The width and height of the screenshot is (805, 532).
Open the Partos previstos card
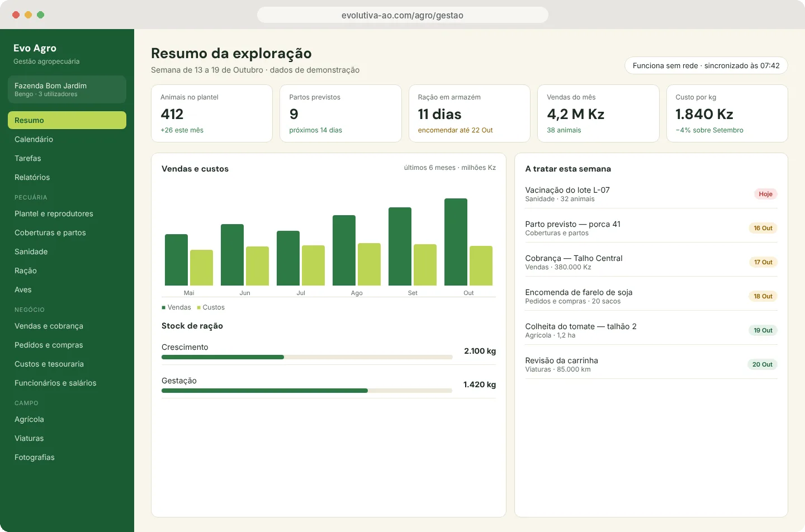coord(340,113)
